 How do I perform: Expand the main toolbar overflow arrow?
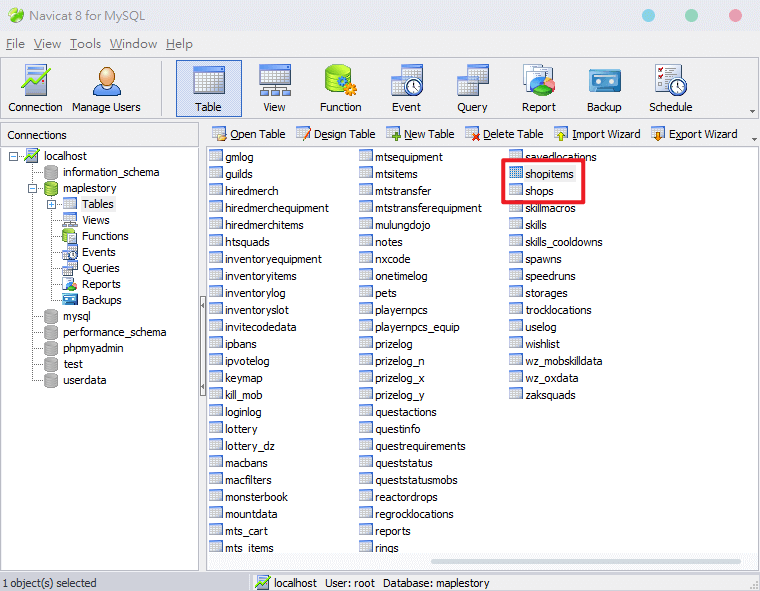[x=752, y=112]
